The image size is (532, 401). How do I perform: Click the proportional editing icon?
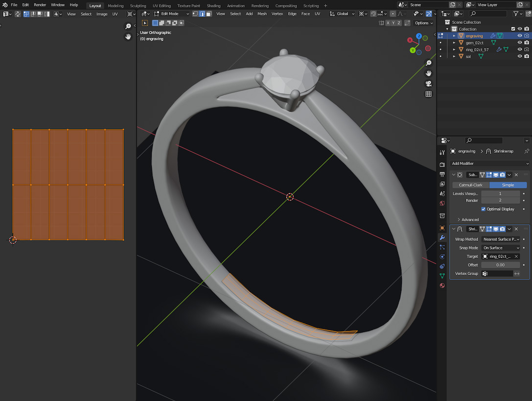tap(393, 14)
